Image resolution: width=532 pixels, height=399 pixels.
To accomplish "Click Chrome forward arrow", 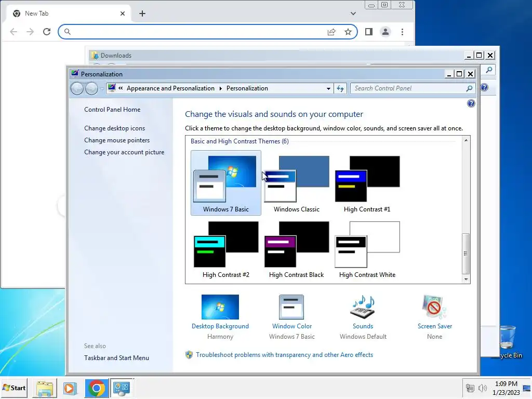I will pyautogui.click(x=30, y=32).
